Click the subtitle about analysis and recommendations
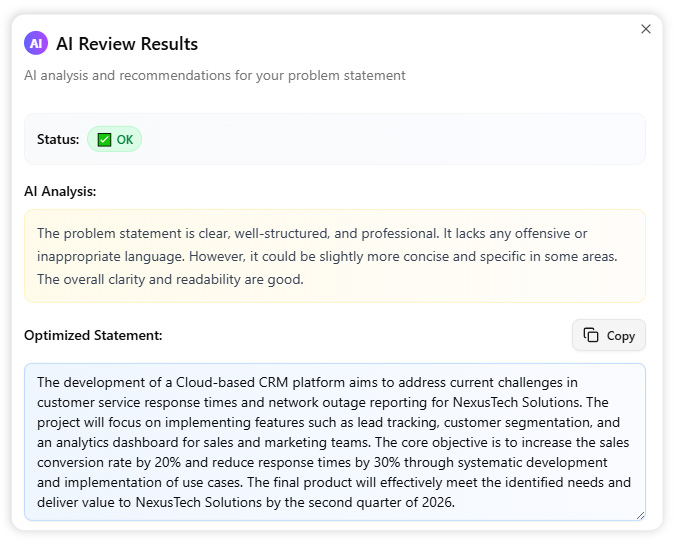The height and width of the screenshot is (545, 674). pos(215,75)
